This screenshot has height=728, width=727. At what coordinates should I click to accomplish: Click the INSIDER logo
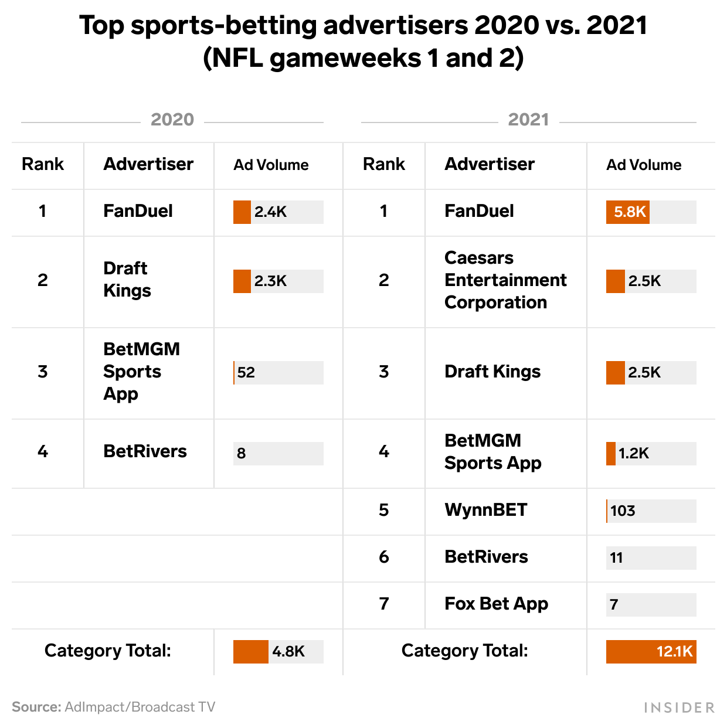[x=679, y=707]
